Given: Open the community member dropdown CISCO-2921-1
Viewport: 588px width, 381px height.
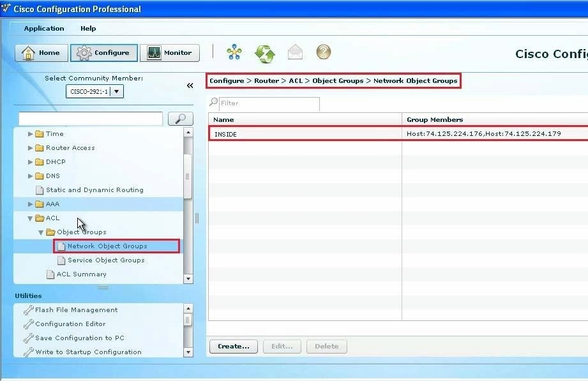Looking at the screenshot, I should (117, 91).
